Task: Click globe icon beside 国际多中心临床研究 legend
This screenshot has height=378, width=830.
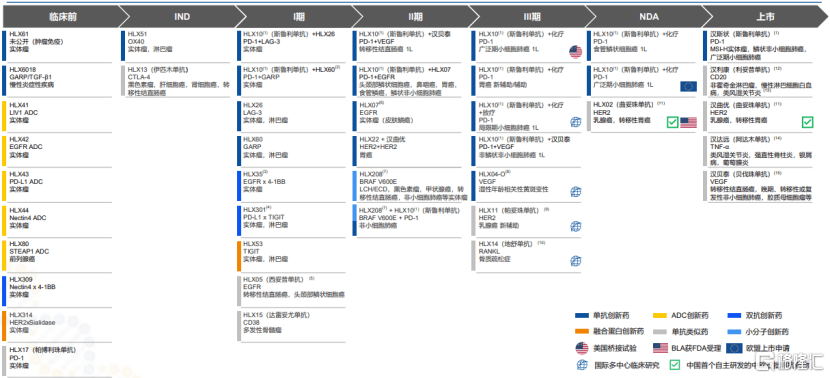Action: coord(581,364)
